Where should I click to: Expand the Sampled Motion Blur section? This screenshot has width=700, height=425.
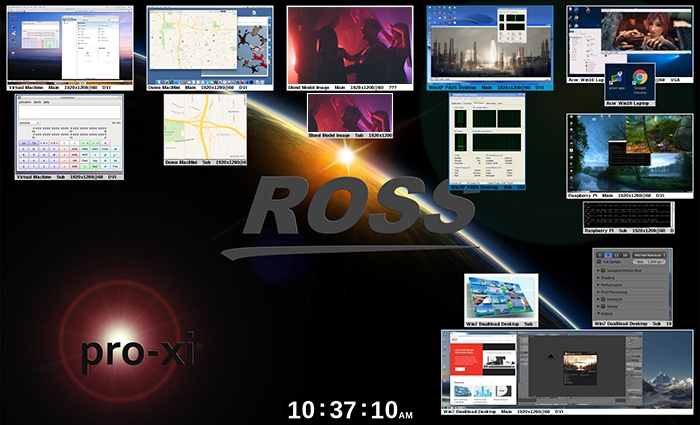[598, 271]
